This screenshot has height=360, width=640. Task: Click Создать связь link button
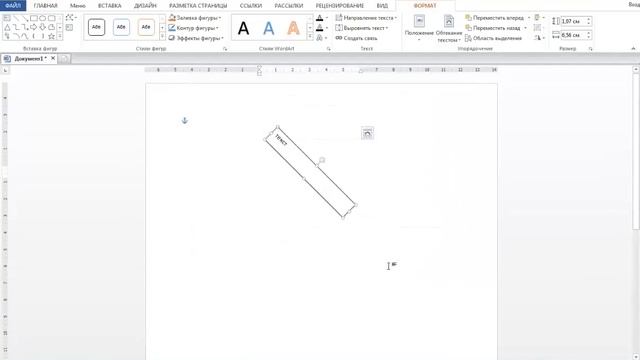[x=356, y=38]
